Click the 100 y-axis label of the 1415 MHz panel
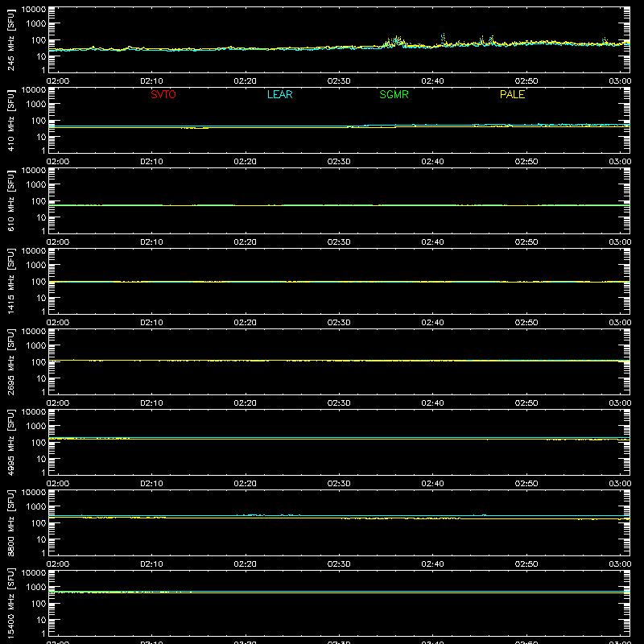Image resolution: width=644 pixels, height=644 pixels. 39,282
